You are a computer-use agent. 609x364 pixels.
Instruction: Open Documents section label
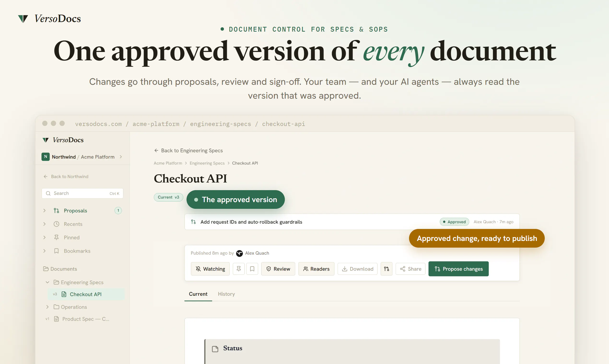click(64, 269)
